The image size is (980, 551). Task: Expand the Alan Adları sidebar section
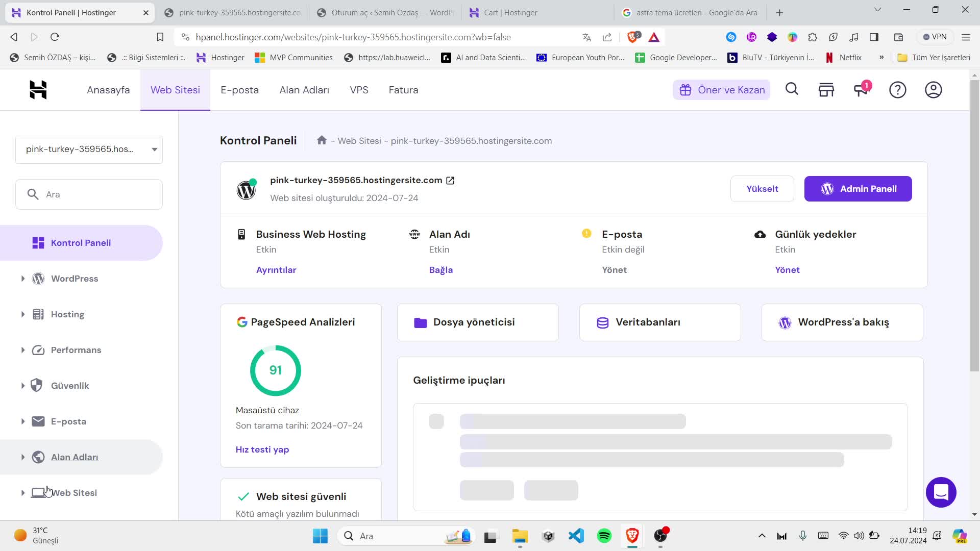pyautogui.click(x=23, y=457)
